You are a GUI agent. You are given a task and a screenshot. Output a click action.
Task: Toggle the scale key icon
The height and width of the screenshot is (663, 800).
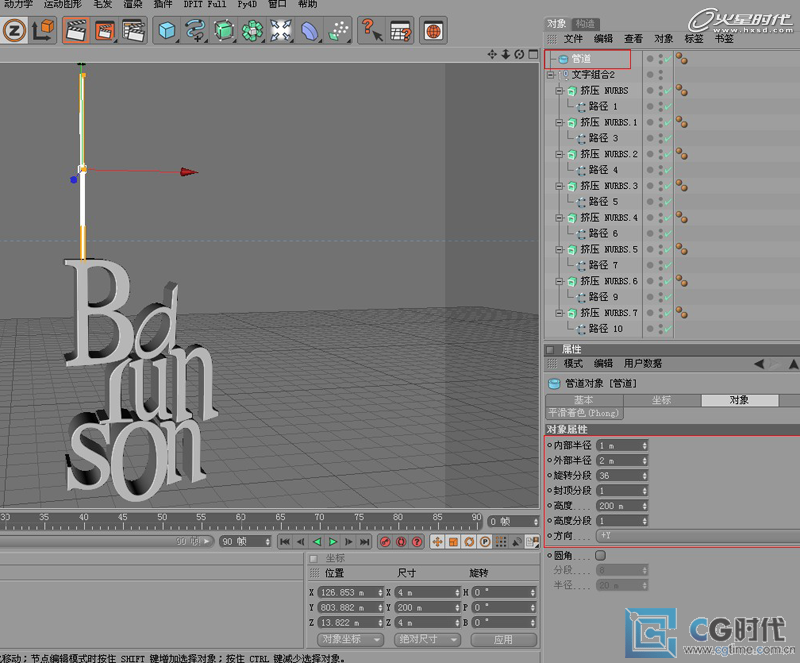pyautogui.click(x=453, y=542)
